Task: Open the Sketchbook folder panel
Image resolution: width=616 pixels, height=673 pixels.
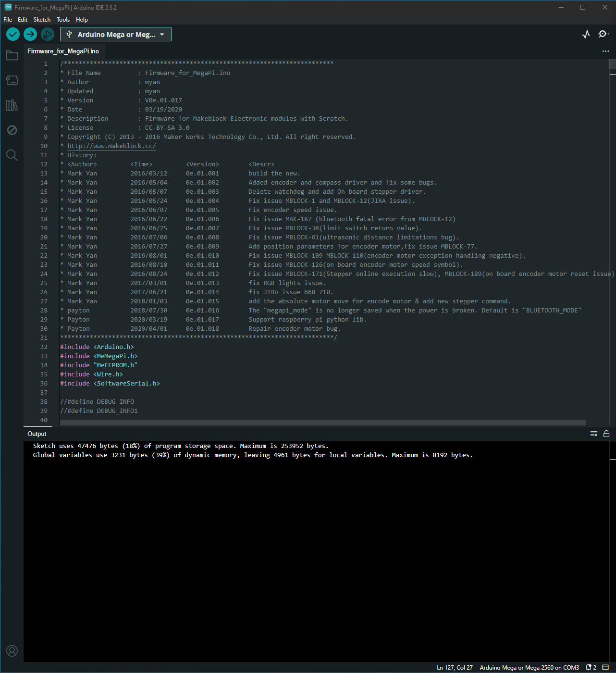Action: click(x=12, y=56)
